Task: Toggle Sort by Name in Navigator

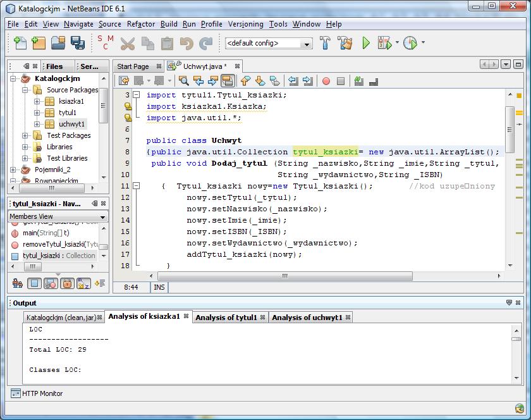Action: (83, 283)
